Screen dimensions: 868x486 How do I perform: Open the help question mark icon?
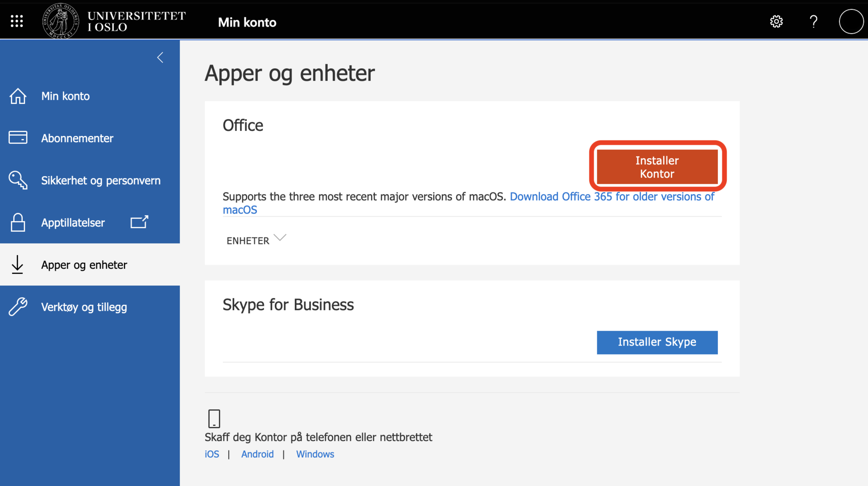[x=813, y=21]
